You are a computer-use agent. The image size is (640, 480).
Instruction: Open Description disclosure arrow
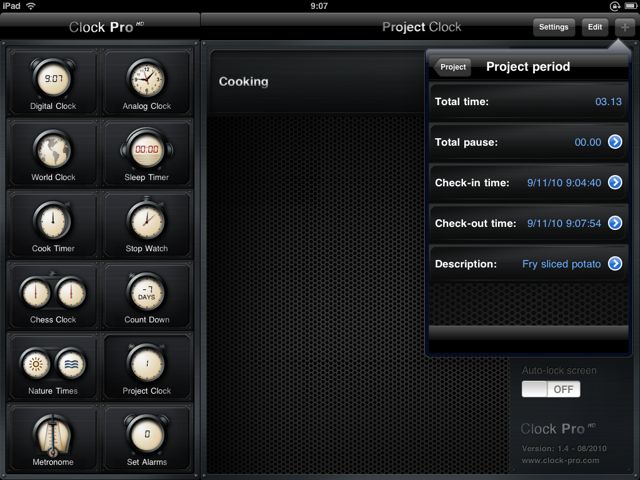(x=615, y=264)
